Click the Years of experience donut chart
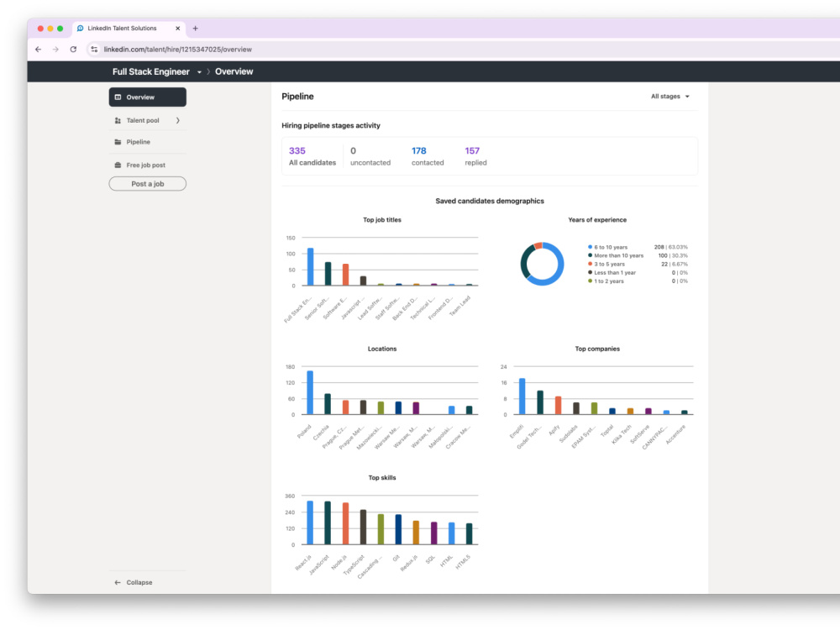The height and width of the screenshot is (630, 840). [x=542, y=264]
